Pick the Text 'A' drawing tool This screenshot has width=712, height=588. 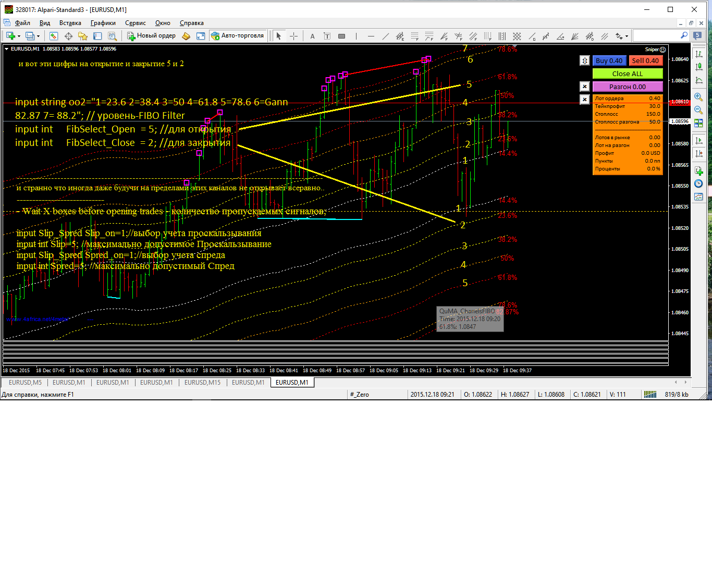pos(312,36)
